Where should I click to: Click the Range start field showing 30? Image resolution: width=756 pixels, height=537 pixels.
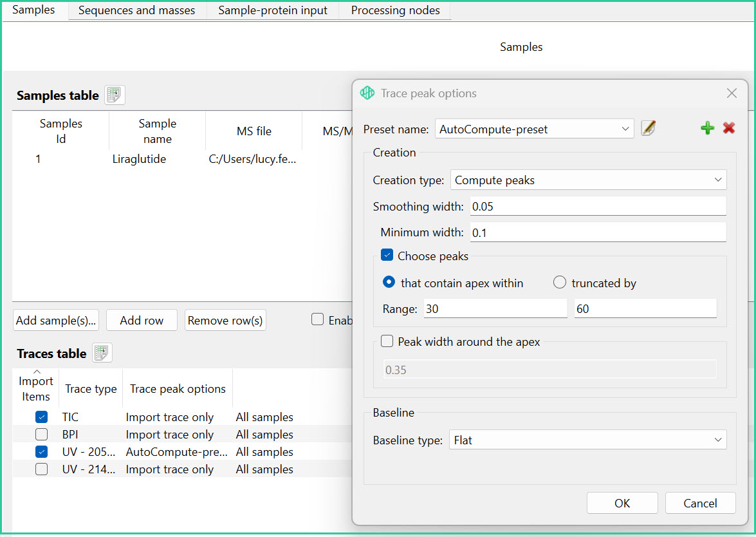pos(495,309)
